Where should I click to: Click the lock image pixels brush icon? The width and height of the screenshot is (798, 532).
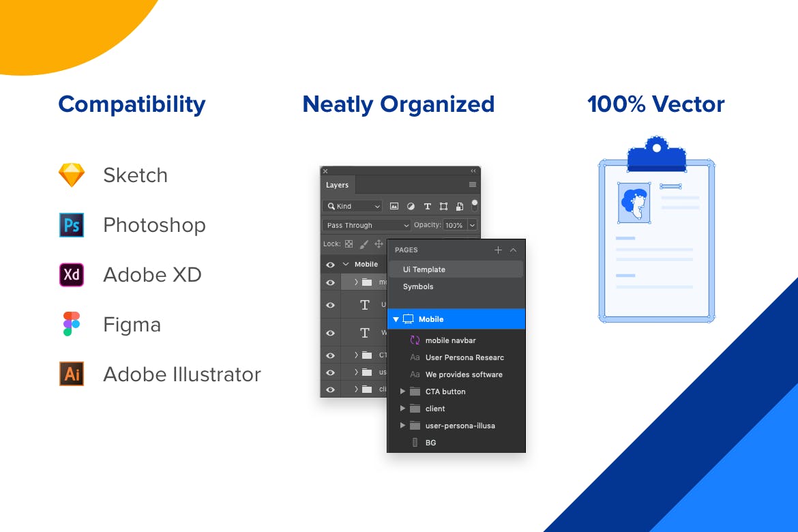[x=364, y=244]
